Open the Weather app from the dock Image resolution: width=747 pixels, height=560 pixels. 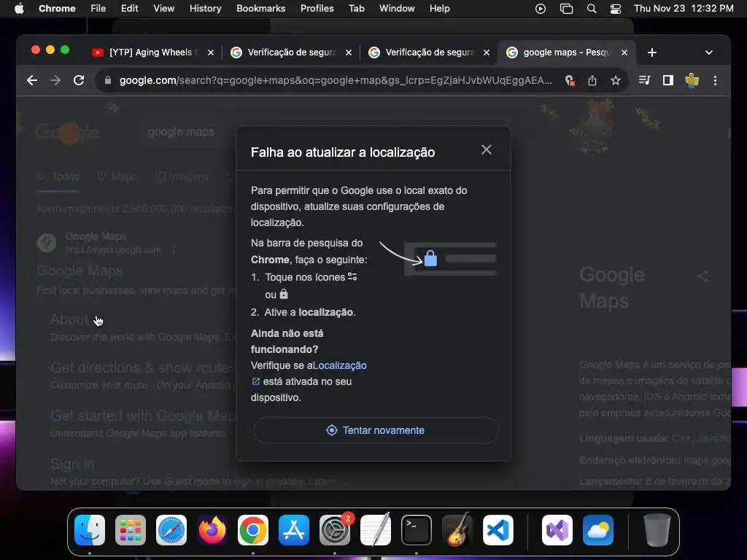coord(598,530)
